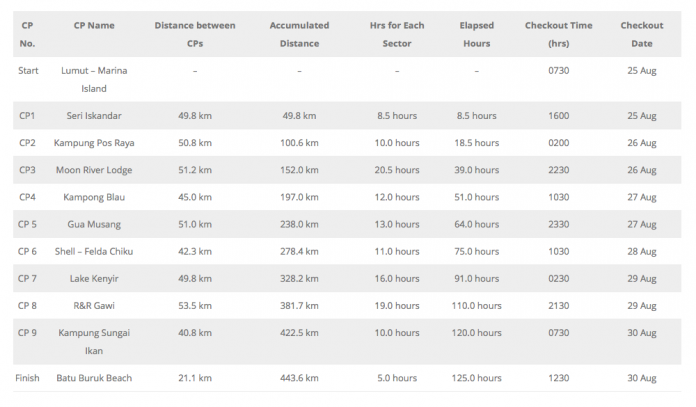The image size is (696, 407).
Task: Click the "Shell – Felda Chiku" cell
Action: [x=94, y=251]
